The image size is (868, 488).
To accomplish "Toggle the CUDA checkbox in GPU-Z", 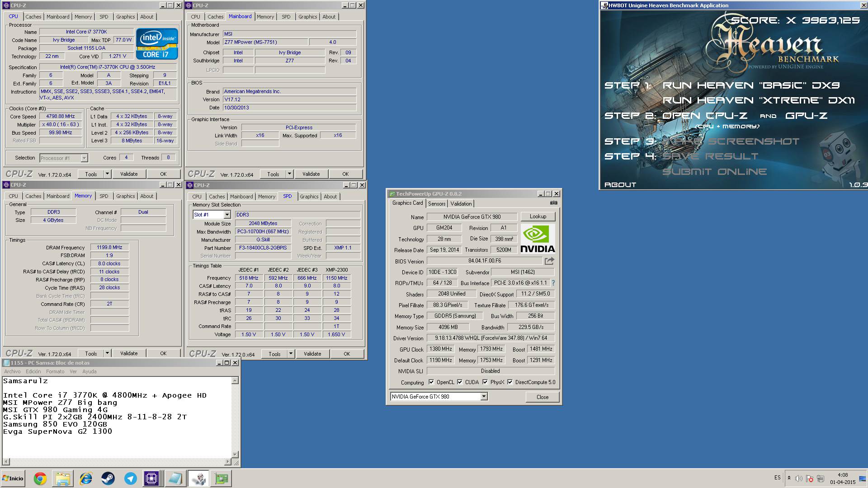I will [x=460, y=382].
